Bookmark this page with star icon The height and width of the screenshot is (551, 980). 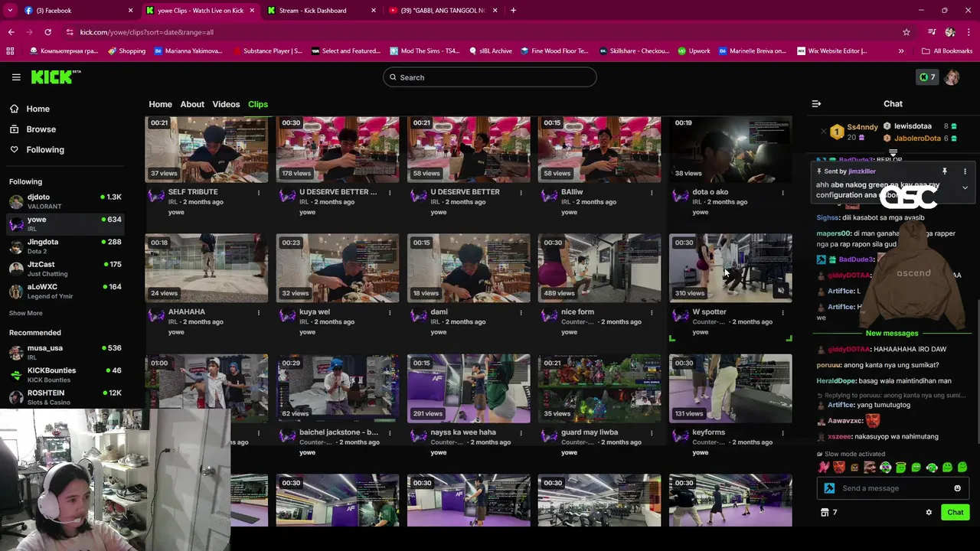click(906, 32)
